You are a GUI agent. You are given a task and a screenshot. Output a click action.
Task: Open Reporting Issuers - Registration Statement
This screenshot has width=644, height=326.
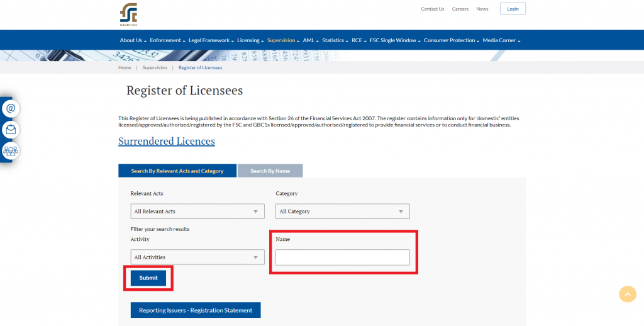196,310
